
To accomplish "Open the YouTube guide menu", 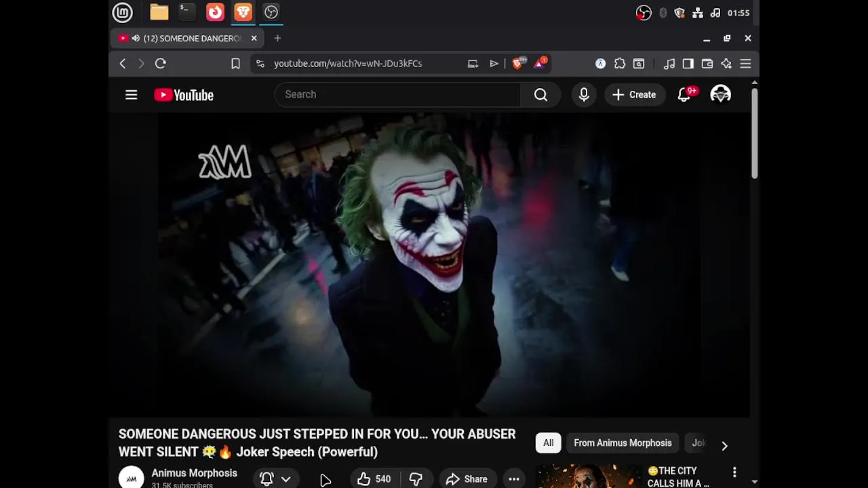I will [132, 95].
